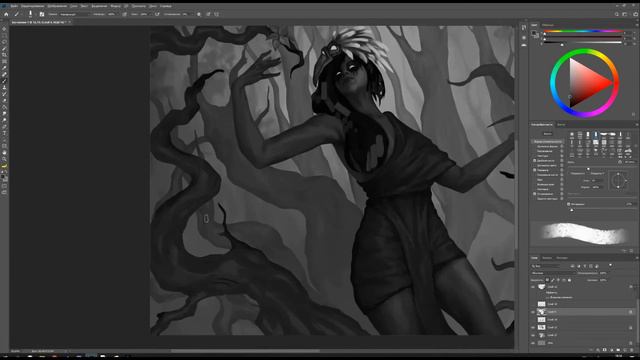Select the Move tool
Image resolution: width=640 pixels, height=360 pixels.
4,29
